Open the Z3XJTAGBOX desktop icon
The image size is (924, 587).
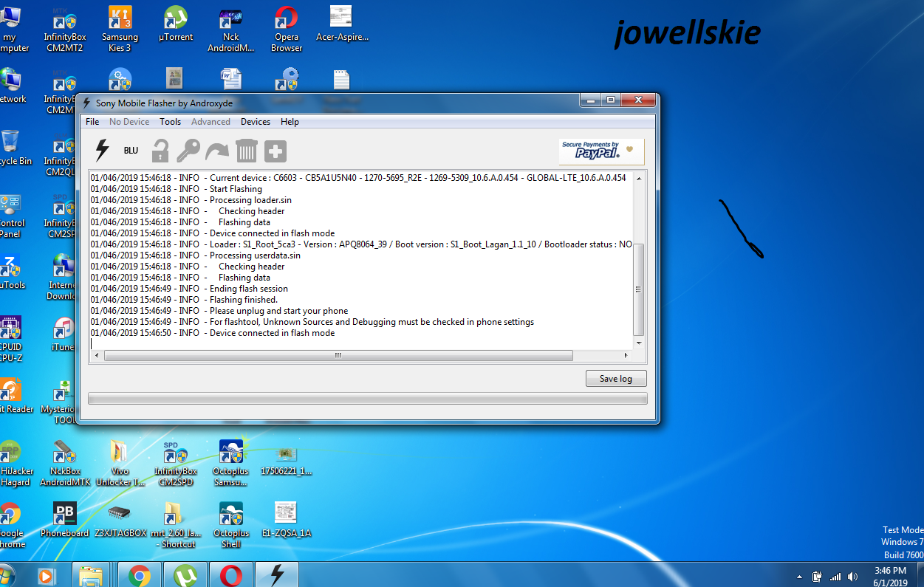120,520
